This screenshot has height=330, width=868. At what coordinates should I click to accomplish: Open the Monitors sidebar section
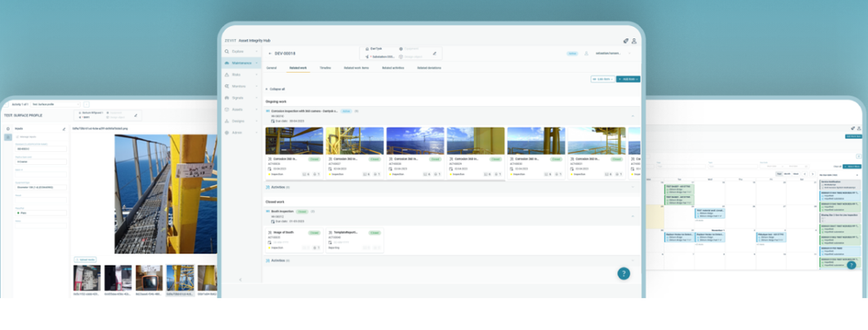click(x=241, y=86)
